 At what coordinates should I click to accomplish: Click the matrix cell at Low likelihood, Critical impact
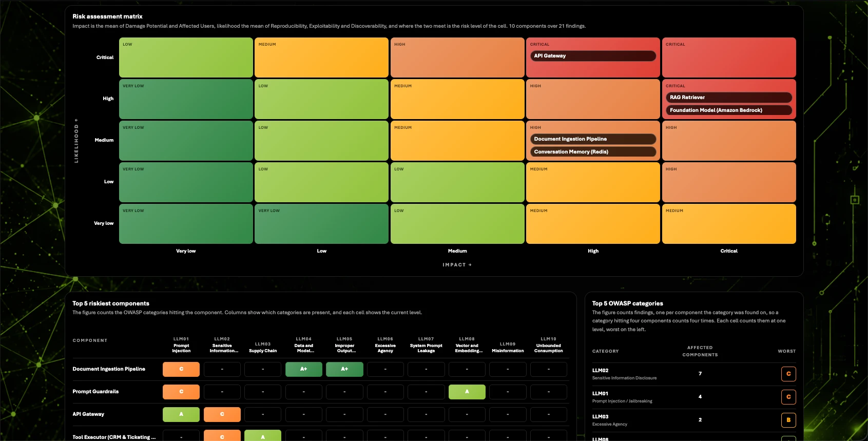click(729, 182)
